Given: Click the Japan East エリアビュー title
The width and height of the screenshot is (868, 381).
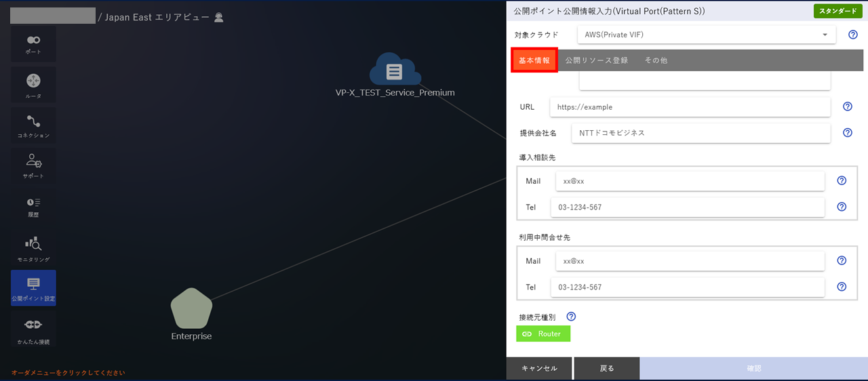Looking at the screenshot, I should coord(157,18).
